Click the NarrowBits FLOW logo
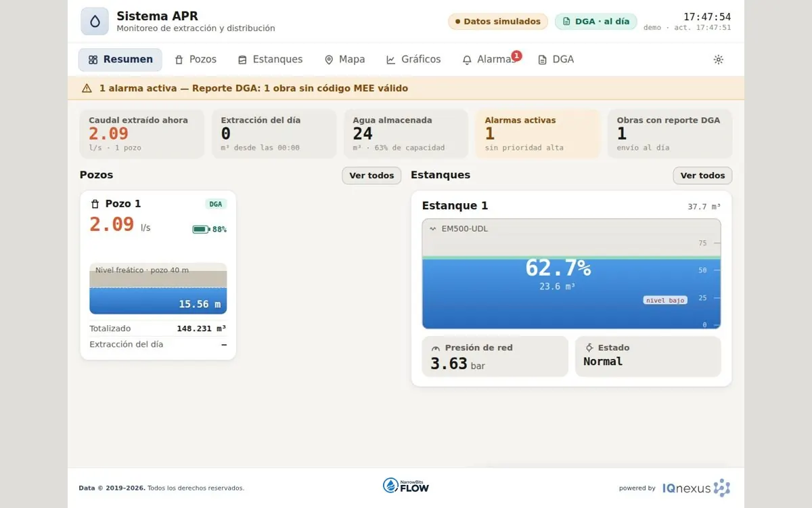Screen dimensions: 812x508 pyautogui.click(x=406, y=485)
